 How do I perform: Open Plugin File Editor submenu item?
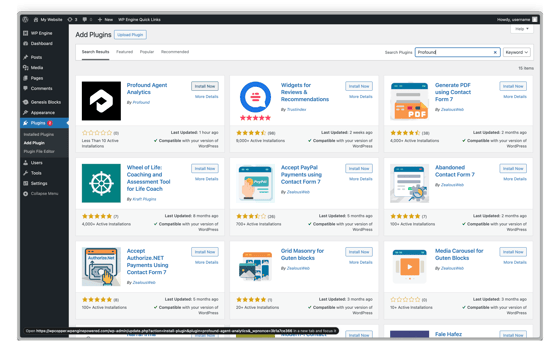tap(39, 151)
